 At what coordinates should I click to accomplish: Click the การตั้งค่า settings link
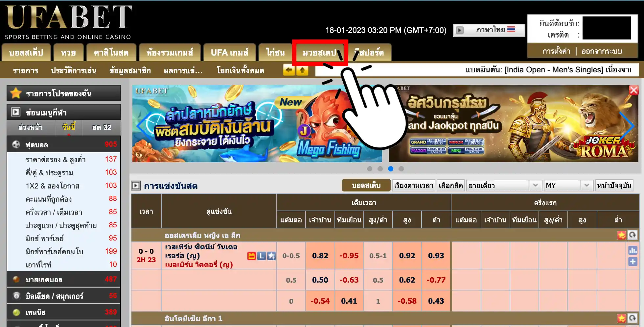click(x=556, y=51)
